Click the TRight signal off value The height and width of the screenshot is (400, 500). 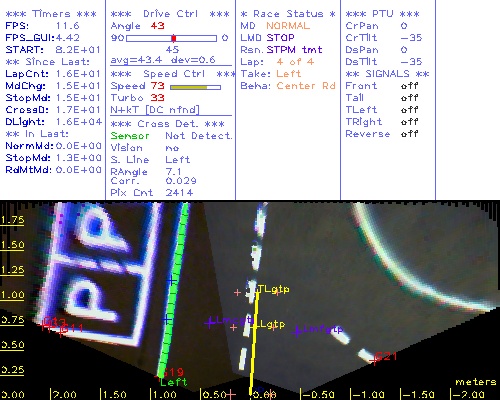point(410,122)
